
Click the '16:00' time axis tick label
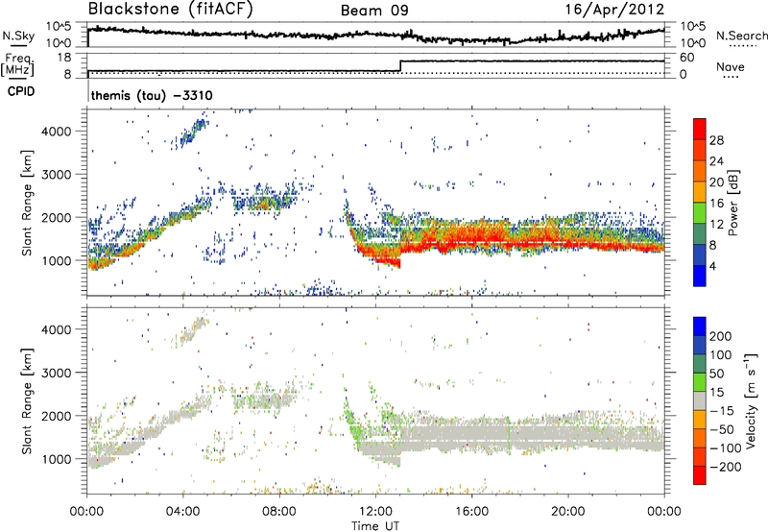coord(471,512)
